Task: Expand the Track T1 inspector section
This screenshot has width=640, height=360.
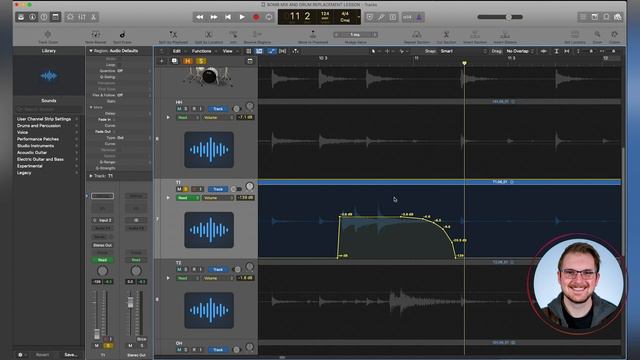Action: pyautogui.click(x=91, y=176)
